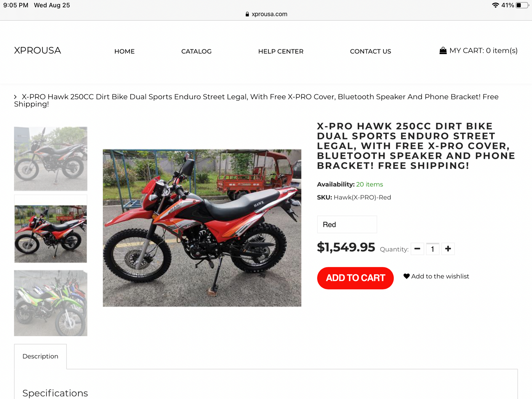This screenshot has height=399, width=532.
Task: Go to the HOME menu item
Action: coord(124,51)
